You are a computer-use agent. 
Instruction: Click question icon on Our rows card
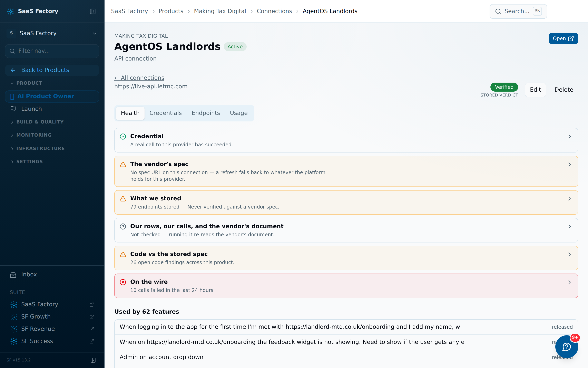tap(123, 226)
